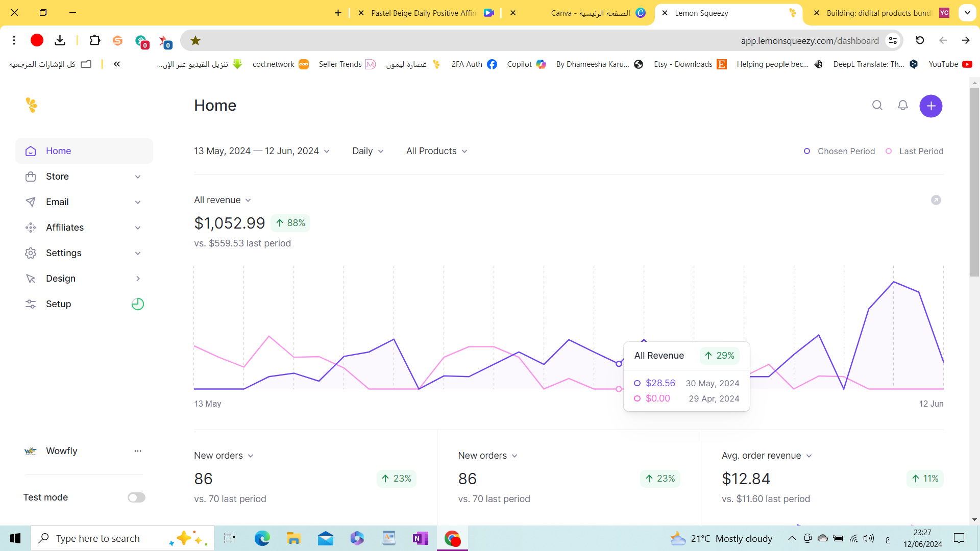The height and width of the screenshot is (551, 980).
Task: Click the Wowfly store options ellipsis
Action: (x=137, y=451)
